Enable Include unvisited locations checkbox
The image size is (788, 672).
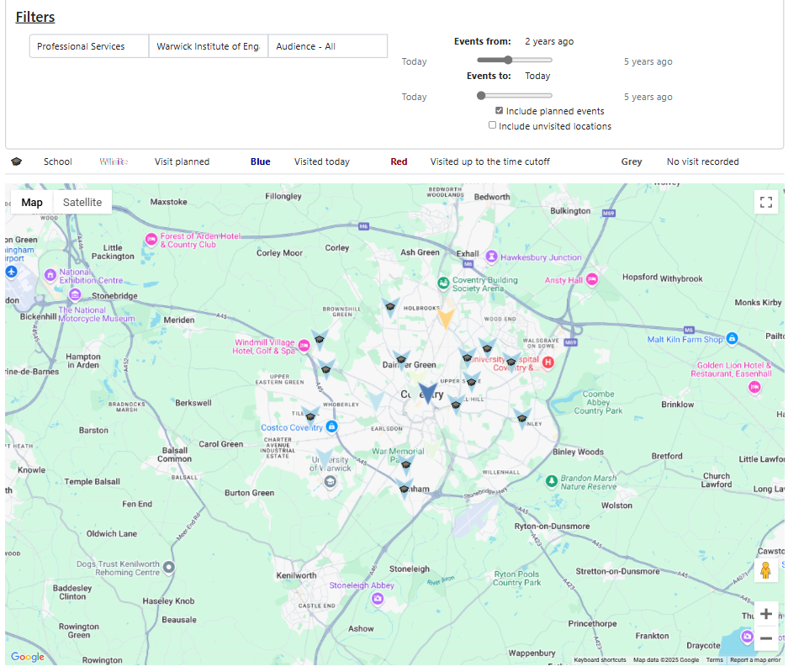click(x=493, y=125)
